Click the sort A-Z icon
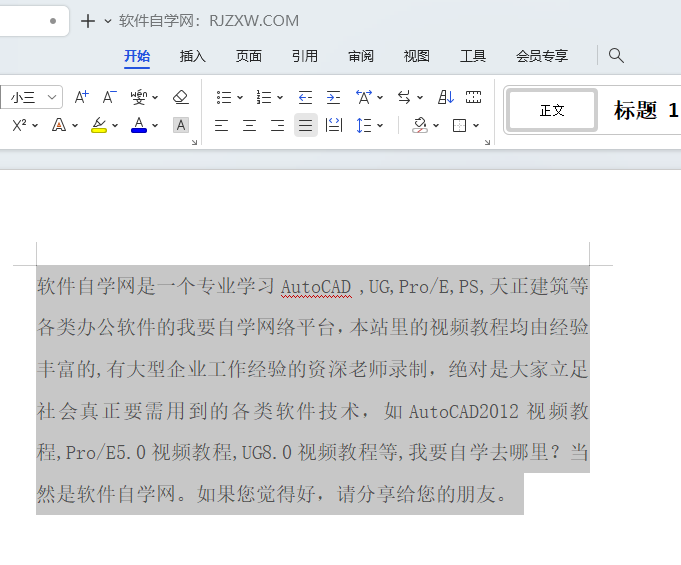681x565 pixels. click(446, 97)
